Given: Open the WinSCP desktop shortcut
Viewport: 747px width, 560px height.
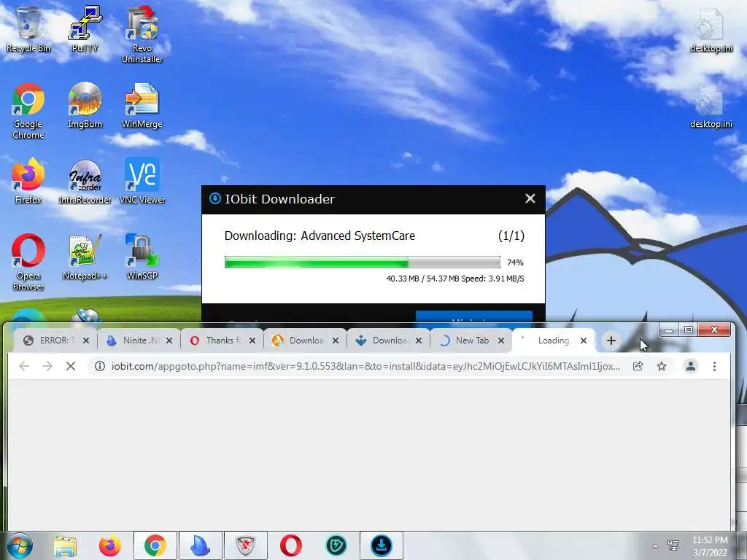Looking at the screenshot, I should (142, 257).
